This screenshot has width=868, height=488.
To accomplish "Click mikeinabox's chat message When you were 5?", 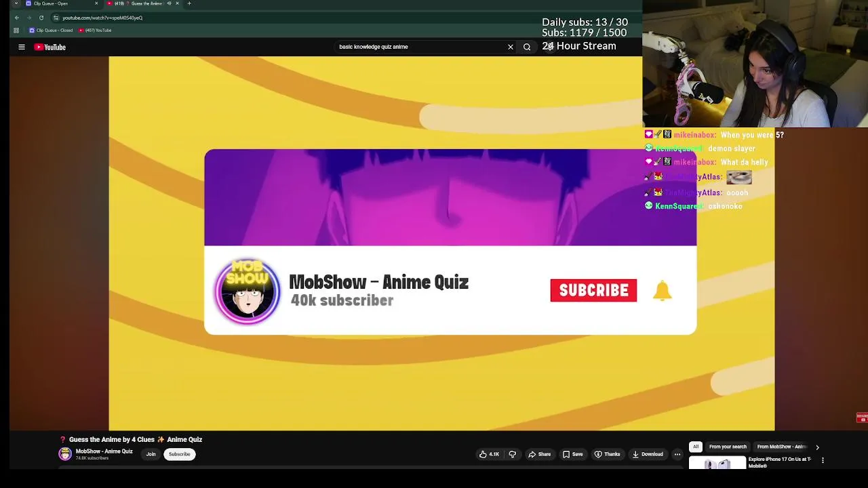I will pyautogui.click(x=752, y=135).
